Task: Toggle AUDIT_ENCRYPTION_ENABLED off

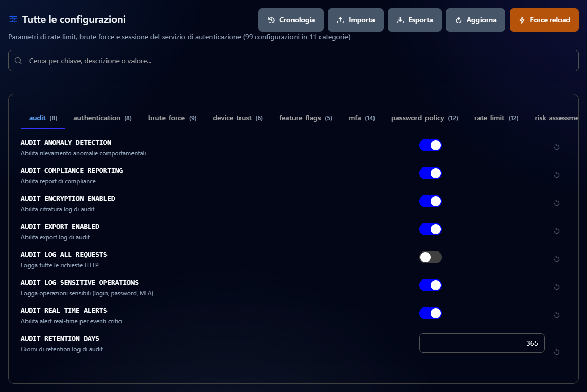Action: pos(431,201)
